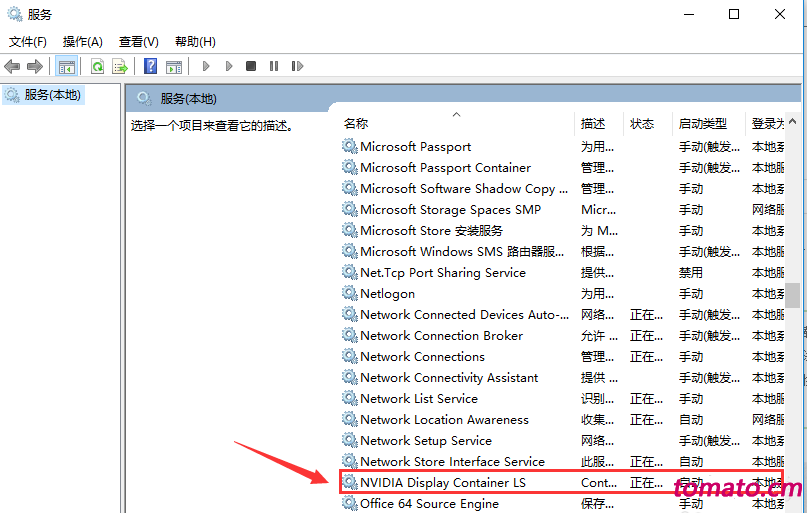Screen dimensions: 807x513
Task: Click gear icon of Microsoft Passport row
Action: click(349, 146)
